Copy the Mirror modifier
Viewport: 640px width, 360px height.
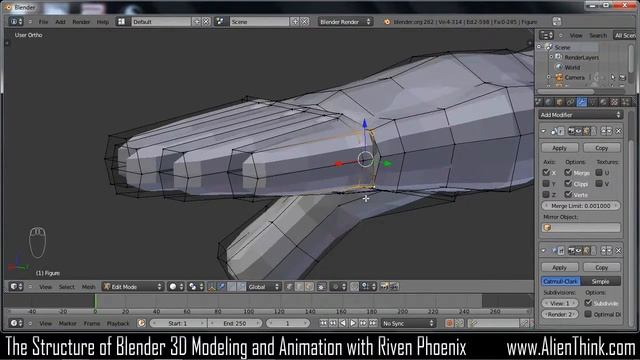[x=602, y=148]
